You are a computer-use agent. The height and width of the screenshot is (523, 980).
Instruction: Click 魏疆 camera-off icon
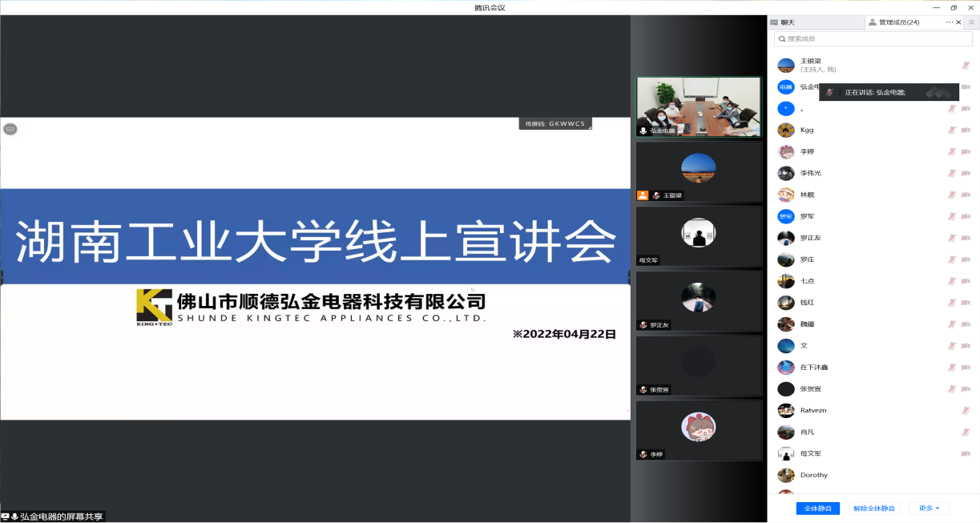click(x=966, y=324)
